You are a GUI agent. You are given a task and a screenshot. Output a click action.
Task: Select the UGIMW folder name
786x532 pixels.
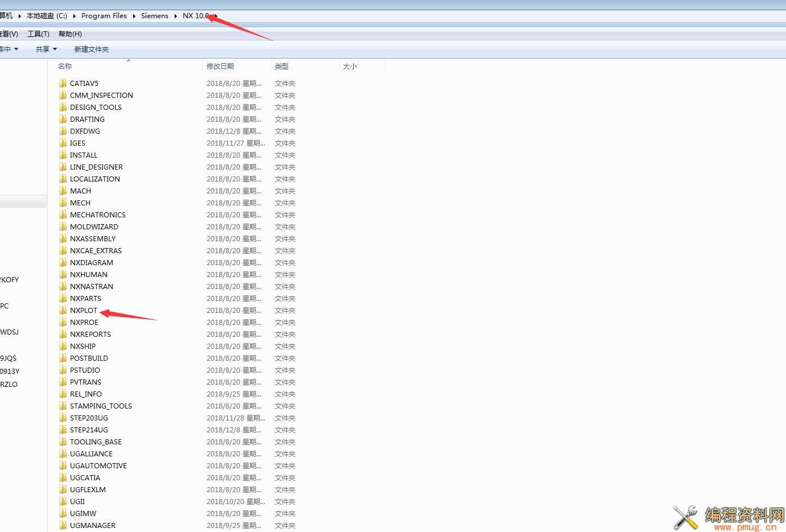point(83,513)
